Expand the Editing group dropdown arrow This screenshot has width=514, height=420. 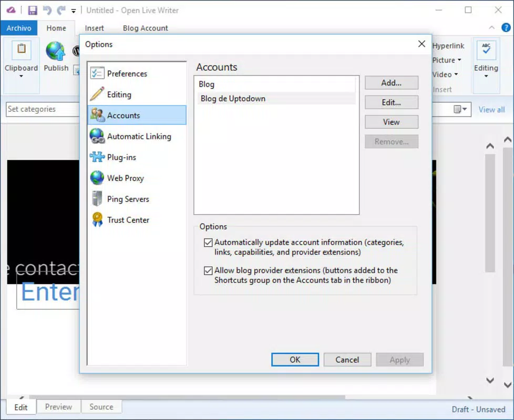[486, 76]
